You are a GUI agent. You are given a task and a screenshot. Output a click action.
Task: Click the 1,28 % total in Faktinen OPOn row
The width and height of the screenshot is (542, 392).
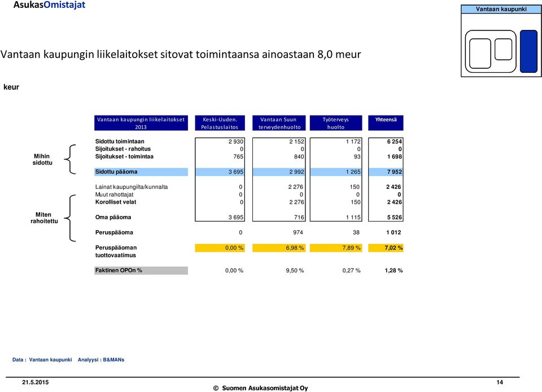pos(394,270)
